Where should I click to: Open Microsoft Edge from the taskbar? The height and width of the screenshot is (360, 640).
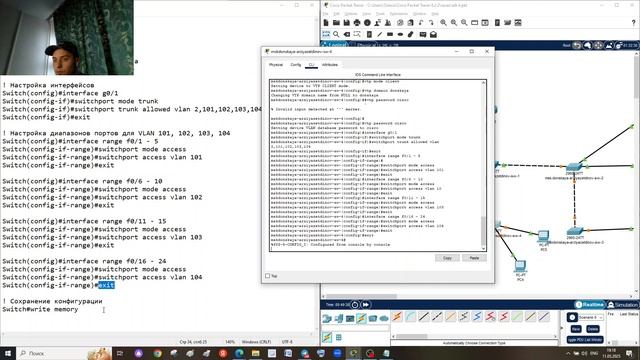pos(239,353)
